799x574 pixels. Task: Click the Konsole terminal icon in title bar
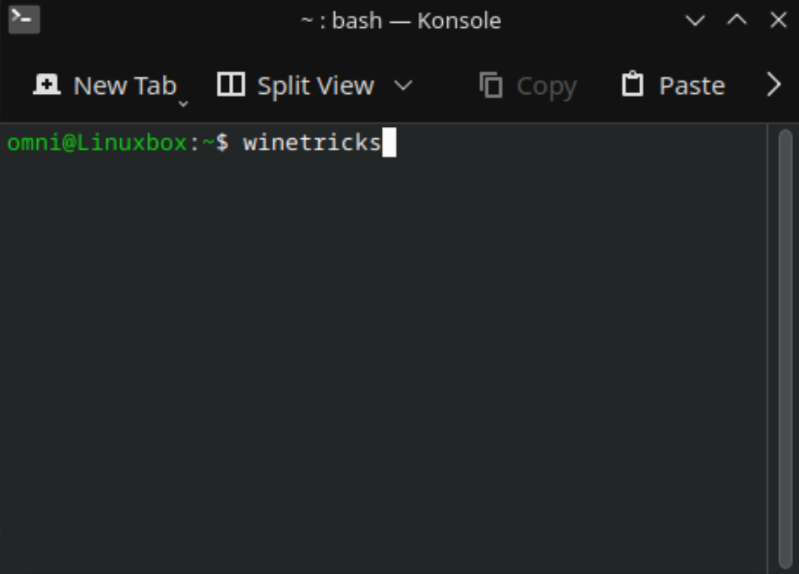pos(24,19)
